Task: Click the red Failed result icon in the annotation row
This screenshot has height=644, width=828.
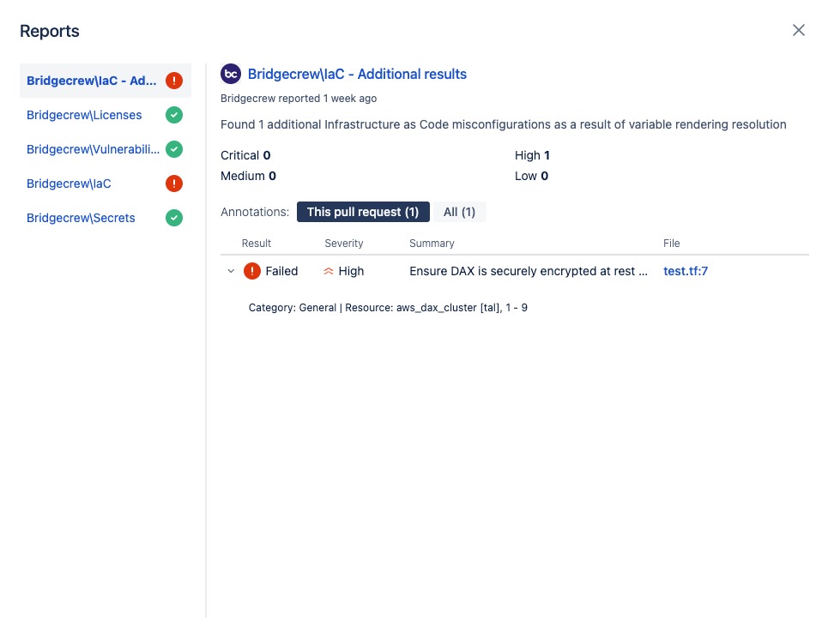Action: pyautogui.click(x=252, y=271)
